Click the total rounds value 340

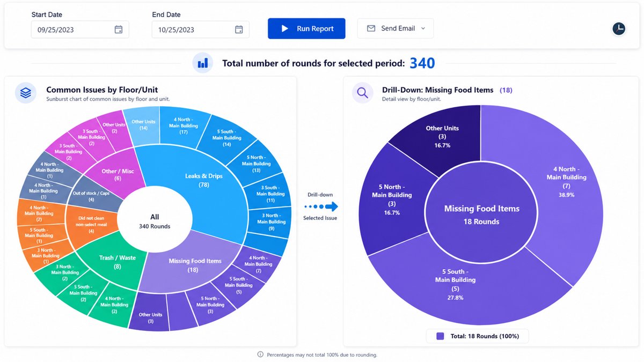click(x=422, y=63)
